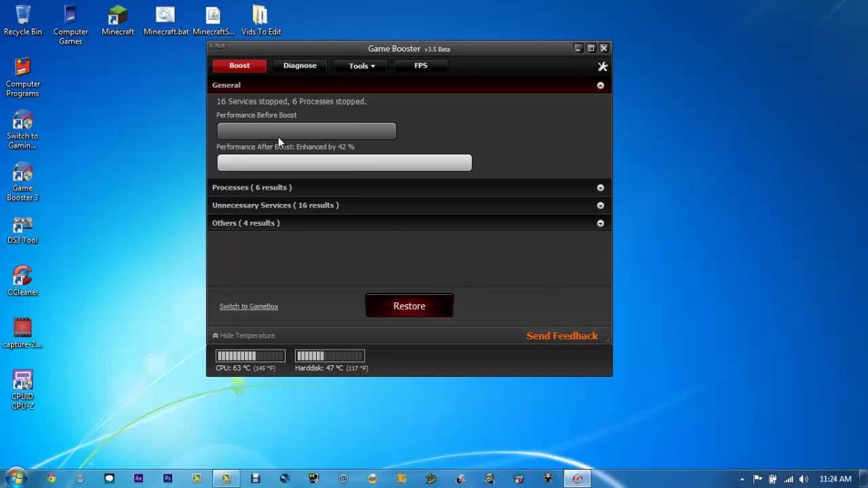868x488 pixels.
Task: Click the taskbar clock showing 11:24 AM
Action: (x=835, y=479)
